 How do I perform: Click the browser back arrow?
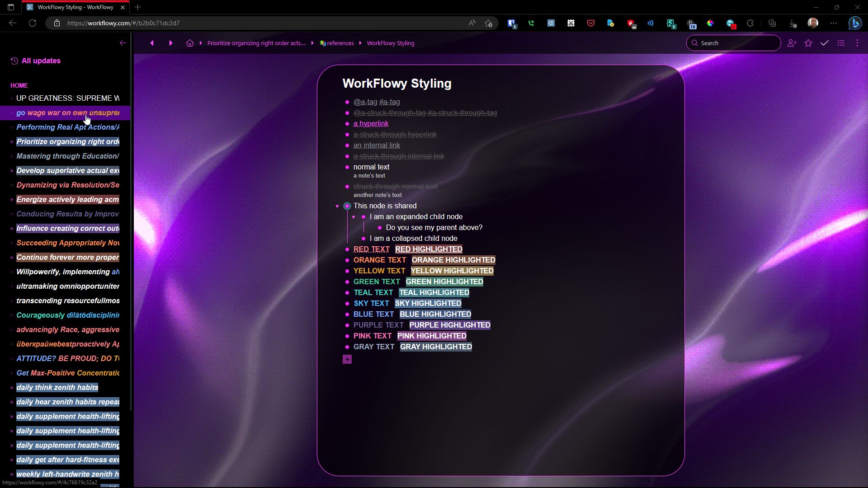pos(13,23)
